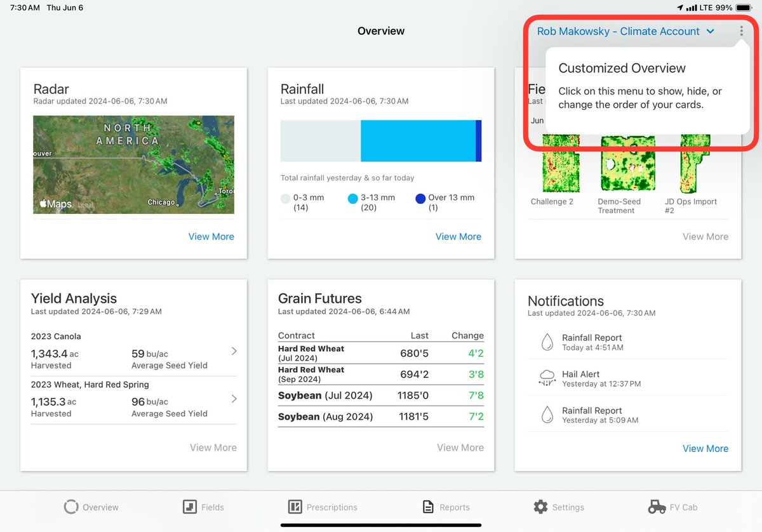
Task: Click the Soybean (Jul 2024) contract row
Action: [x=381, y=396]
